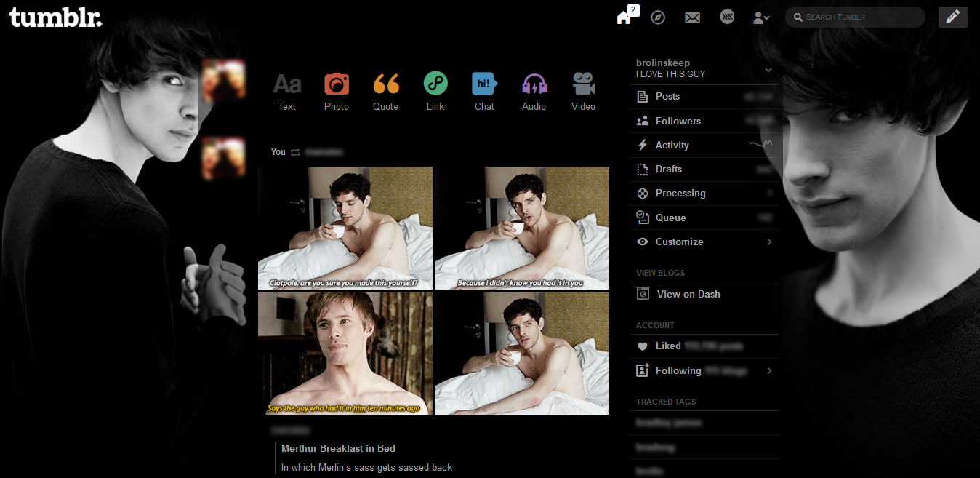Open the Explore compass icon
980x478 pixels.
tap(658, 17)
